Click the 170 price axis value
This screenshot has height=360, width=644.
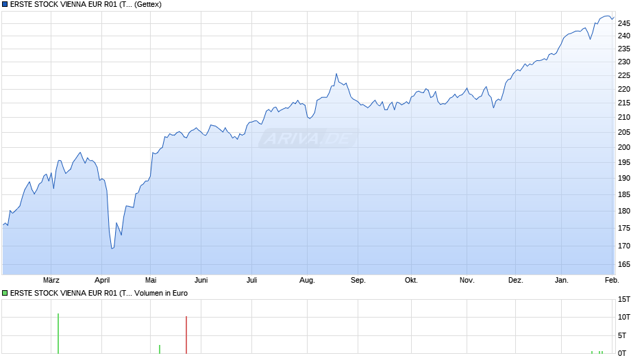pos(624,246)
